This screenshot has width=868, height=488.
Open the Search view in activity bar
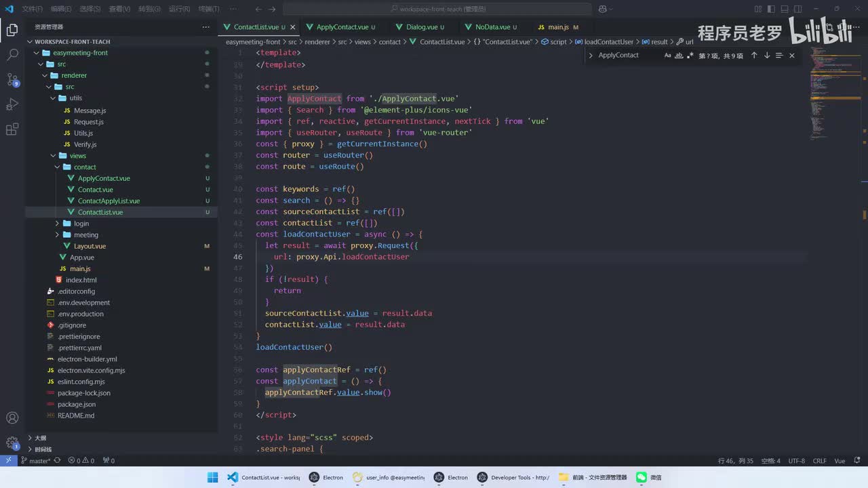tap(12, 55)
